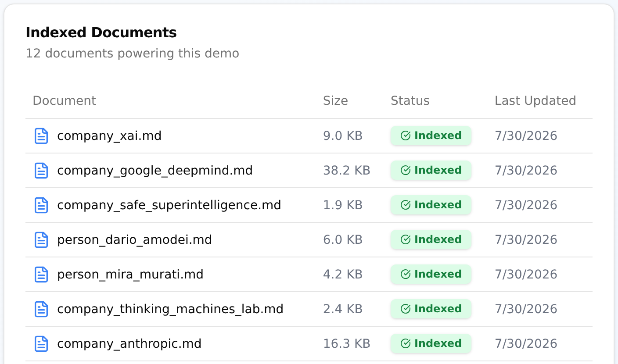Click the 16.3 KB size value
This screenshot has height=364, width=618.
click(x=347, y=344)
